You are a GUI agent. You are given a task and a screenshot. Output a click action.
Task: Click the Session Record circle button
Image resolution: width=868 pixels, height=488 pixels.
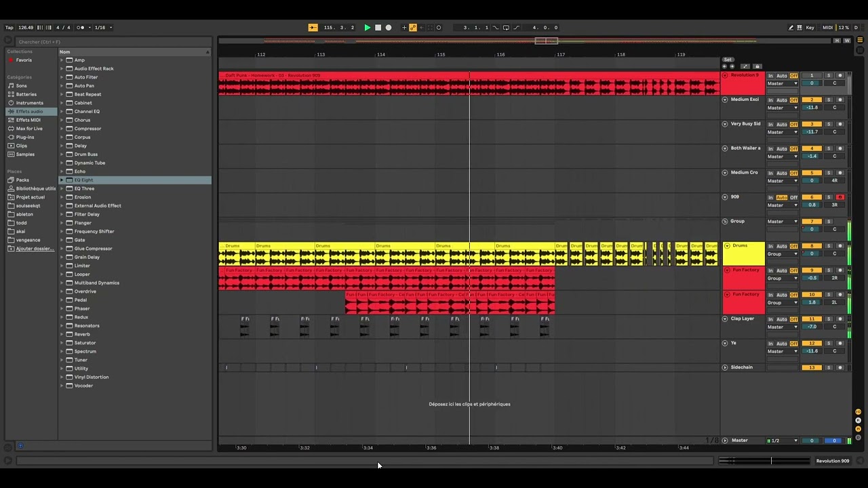(439, 28)
